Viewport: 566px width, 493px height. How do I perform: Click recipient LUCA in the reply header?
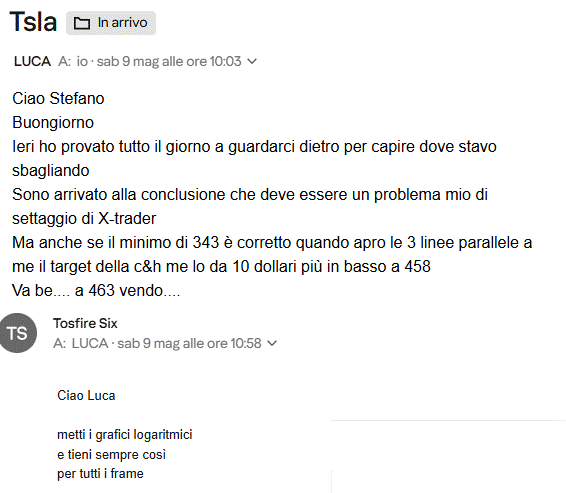pyautogui.click(x=90, y=343)
